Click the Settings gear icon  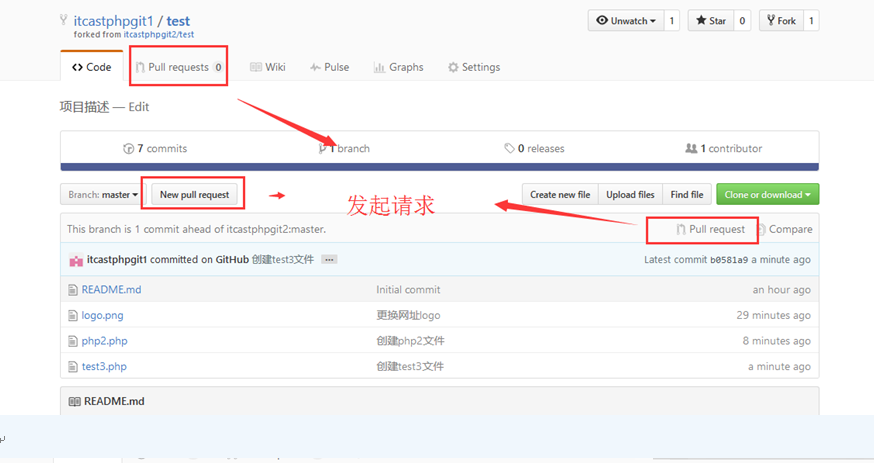453,67
